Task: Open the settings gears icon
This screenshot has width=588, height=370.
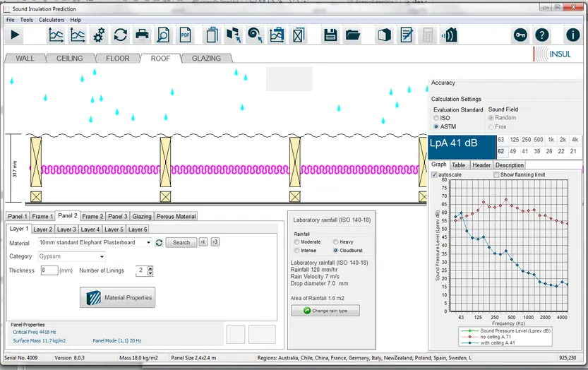Action: tap(99, 35)
